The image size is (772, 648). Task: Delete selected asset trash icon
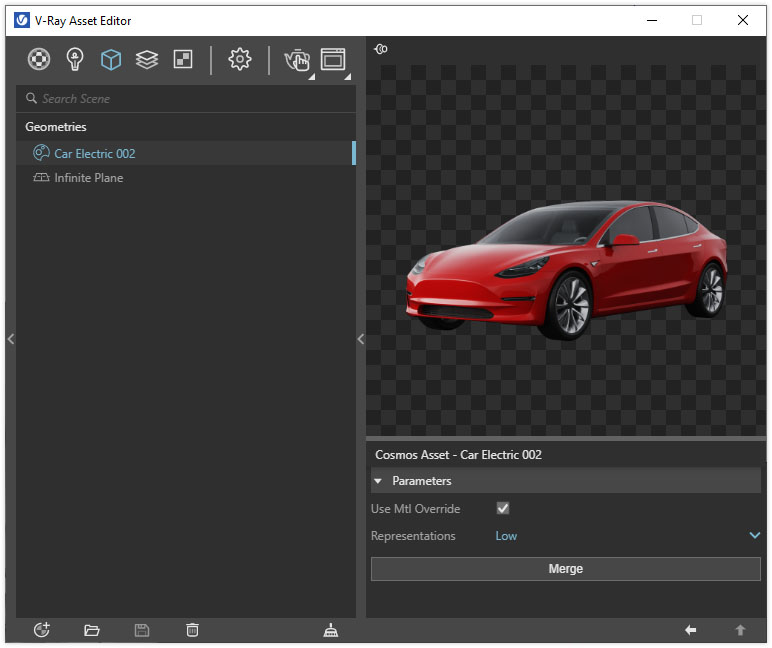193,630
